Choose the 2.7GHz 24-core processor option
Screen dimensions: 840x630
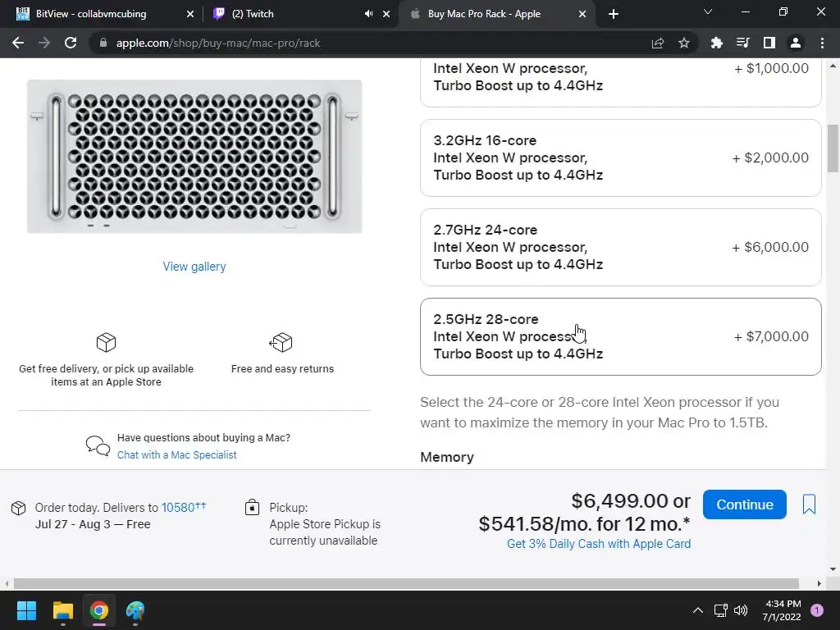[620, 247]
